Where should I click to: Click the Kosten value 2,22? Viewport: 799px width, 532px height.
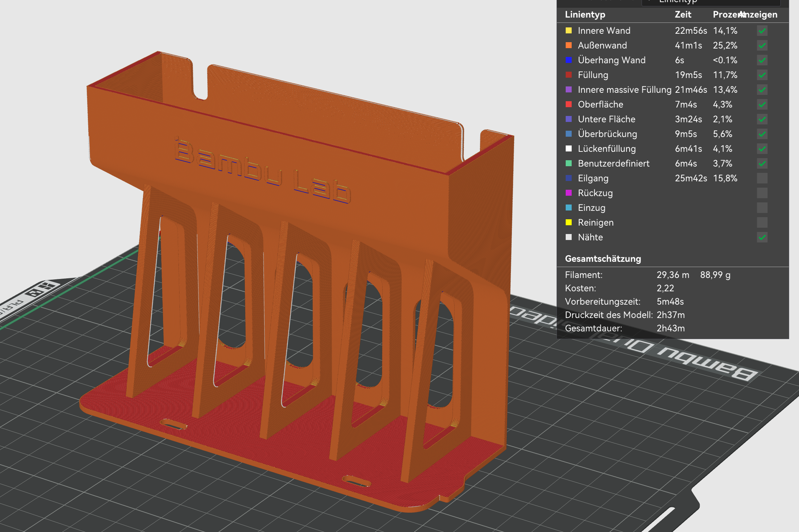click(x=665, y=288)
